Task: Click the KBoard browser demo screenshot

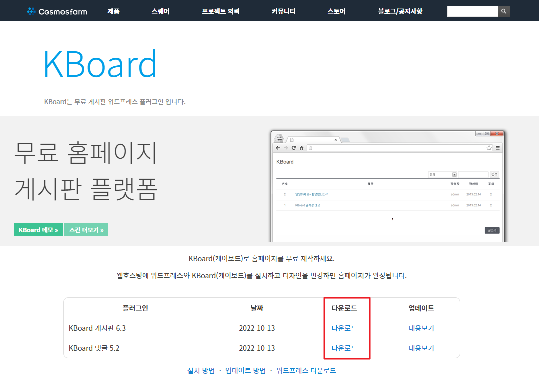Action: coord(388,186)
